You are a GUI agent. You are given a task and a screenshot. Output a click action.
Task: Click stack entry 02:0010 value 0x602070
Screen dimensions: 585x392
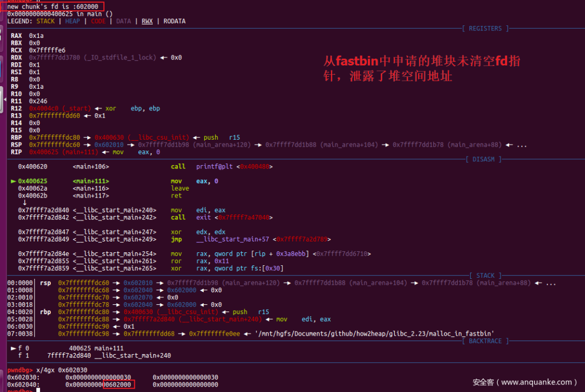pyautogui.click(x=138, y=298)
